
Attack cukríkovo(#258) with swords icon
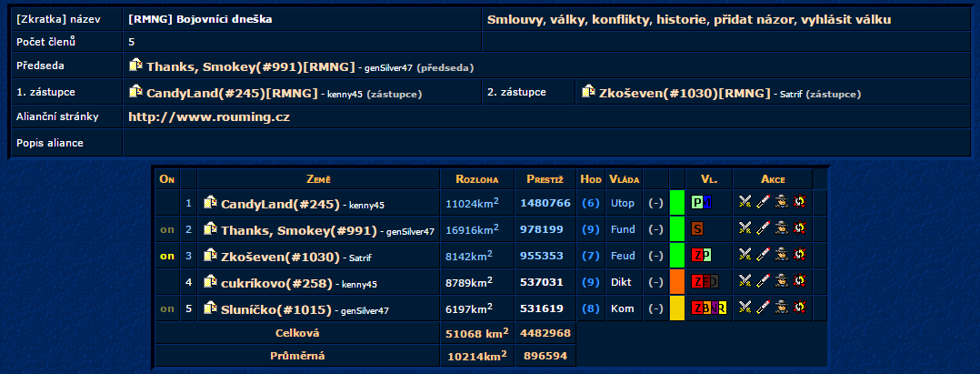click(x=744, y=281)
